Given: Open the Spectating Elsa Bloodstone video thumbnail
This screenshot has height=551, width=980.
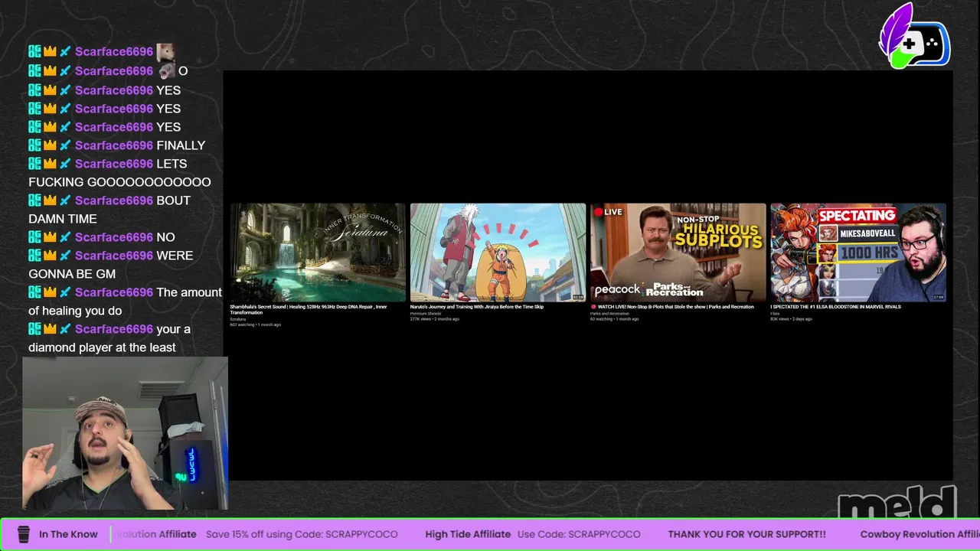Looking at the screenshot, I should 858,253.
